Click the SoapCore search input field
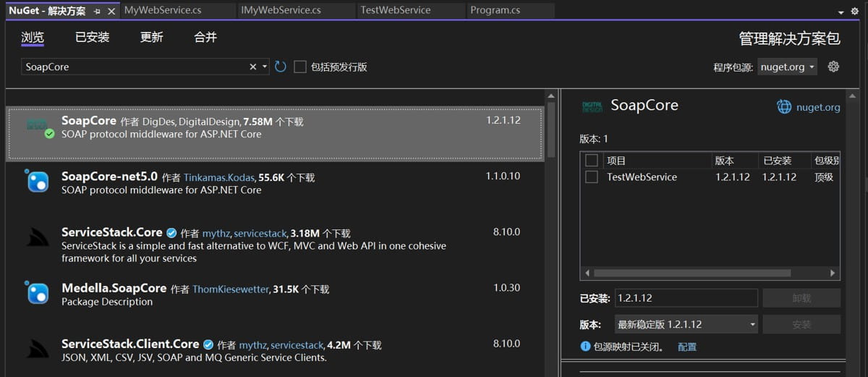Viewport: 868px width, 377px height. pos(134,67)
